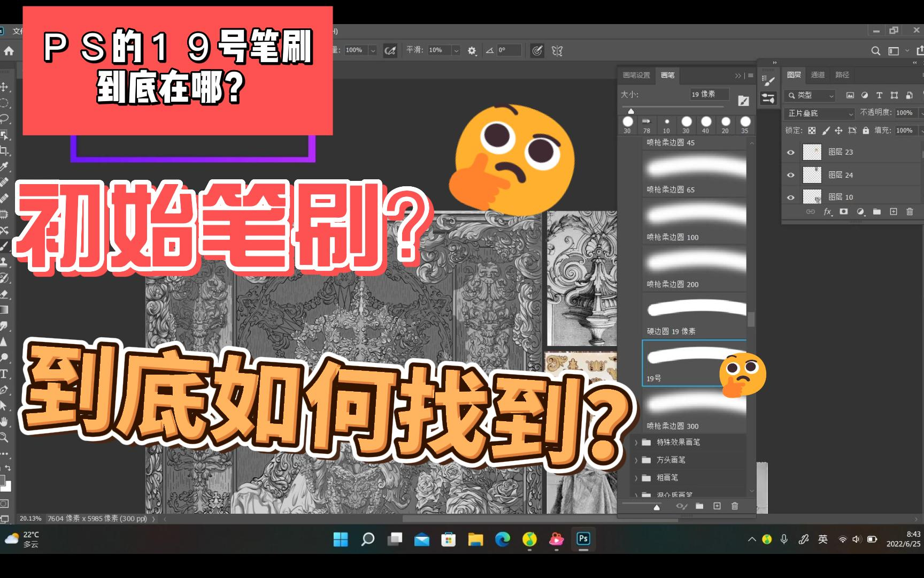This screenshot has height=578, width=924.
Task: Delete layer using Layers panel trash icon
Action: click(910, 212)
